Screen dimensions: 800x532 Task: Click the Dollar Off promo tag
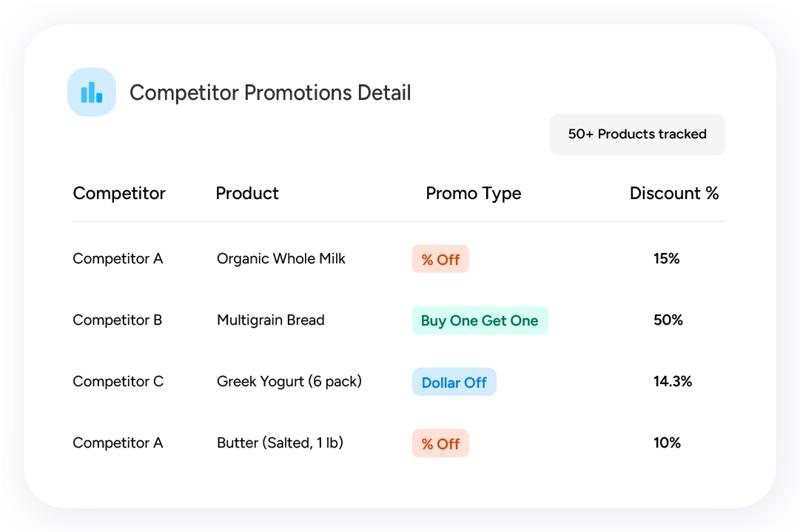tap(454, 382)
